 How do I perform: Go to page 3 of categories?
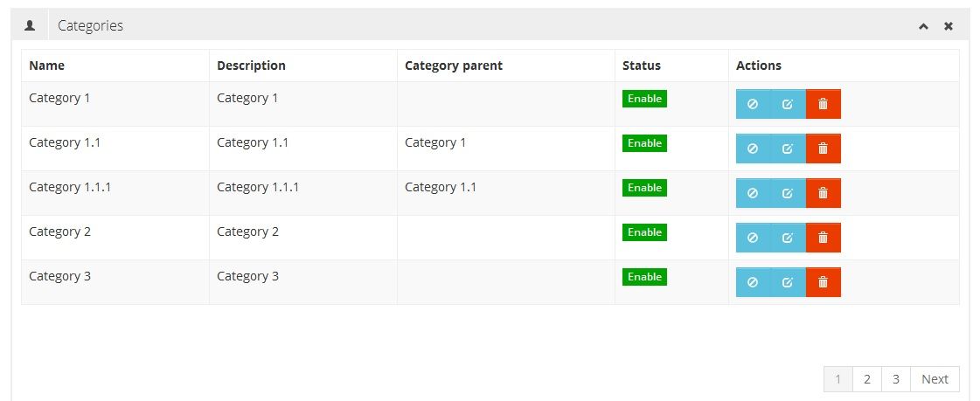(x=895, y=379)
